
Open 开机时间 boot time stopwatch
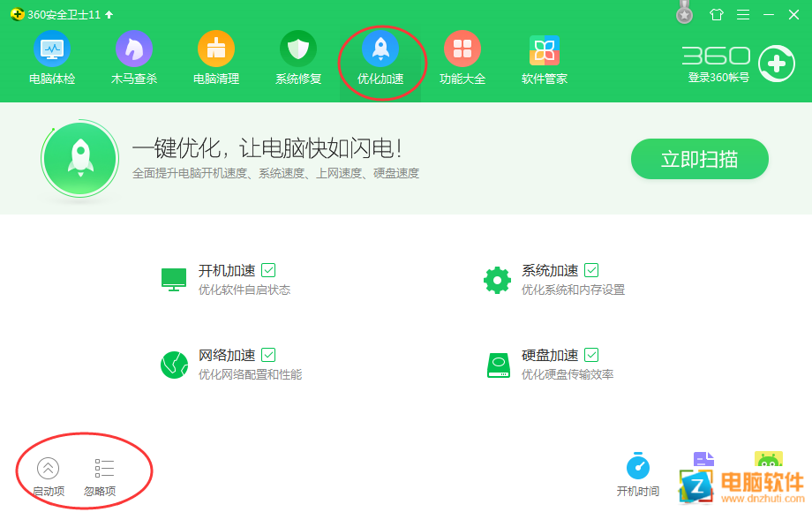click(x=637, y=475)
